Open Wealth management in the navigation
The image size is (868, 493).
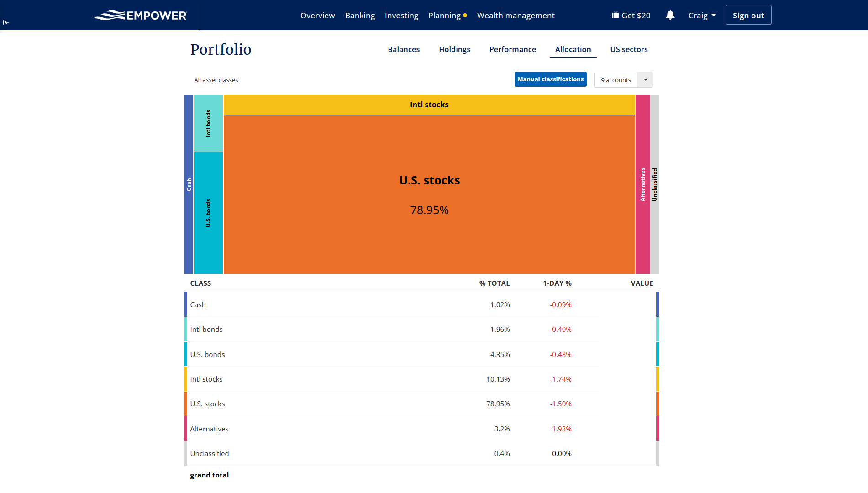516,16
